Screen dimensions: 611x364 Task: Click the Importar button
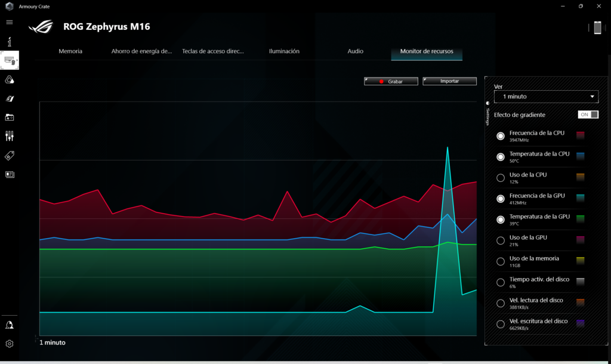coord(450,81)
